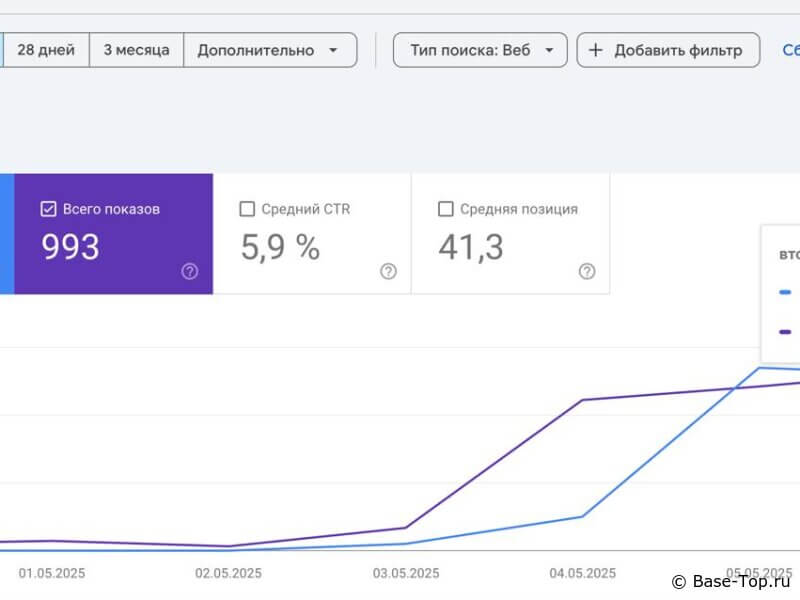
Task: Click help icon in Средняя позиция card
Action: click(x=587, y=271)
